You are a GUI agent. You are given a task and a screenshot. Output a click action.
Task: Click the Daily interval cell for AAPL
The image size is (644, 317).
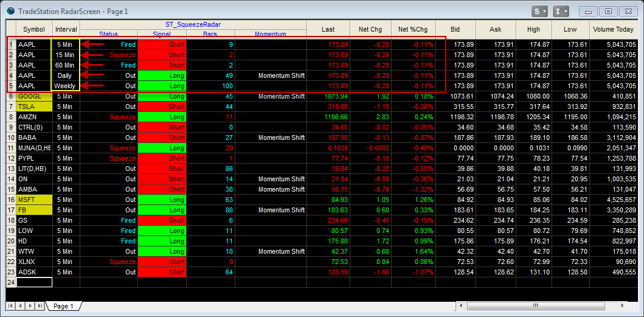[x=65, y=75]
